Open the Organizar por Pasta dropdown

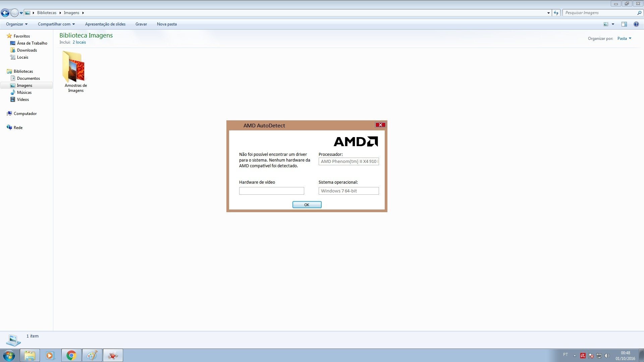coord(624,39)
